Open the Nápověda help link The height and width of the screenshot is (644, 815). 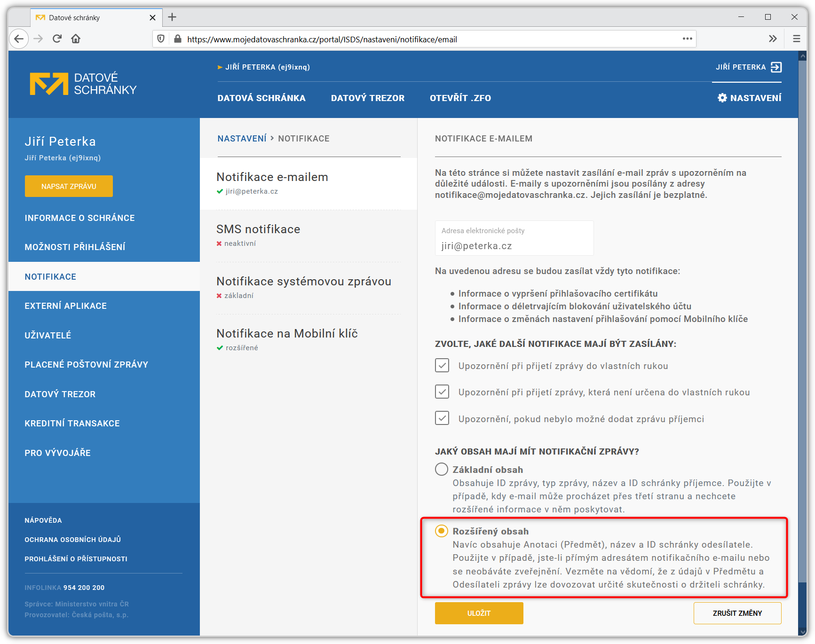click(43, 520)
